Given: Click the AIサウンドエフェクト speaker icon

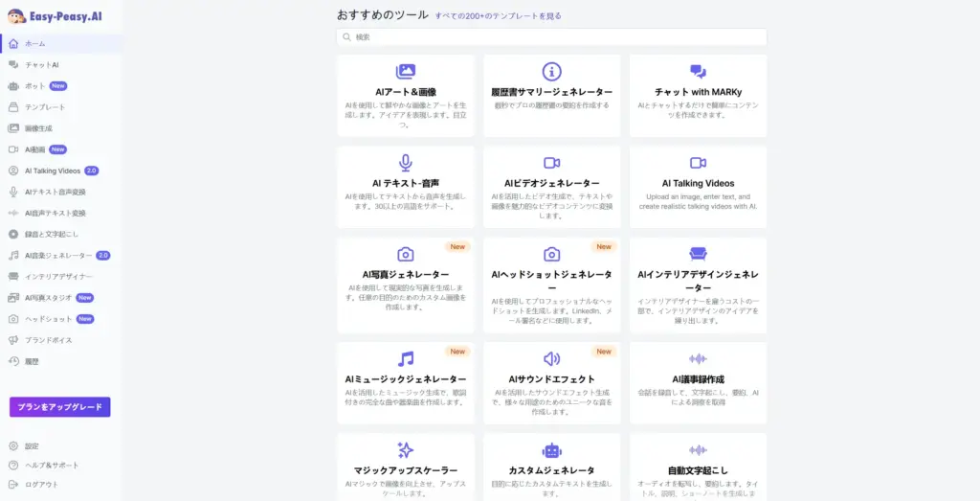Looking at the screenshot, I should click(551, 359).
